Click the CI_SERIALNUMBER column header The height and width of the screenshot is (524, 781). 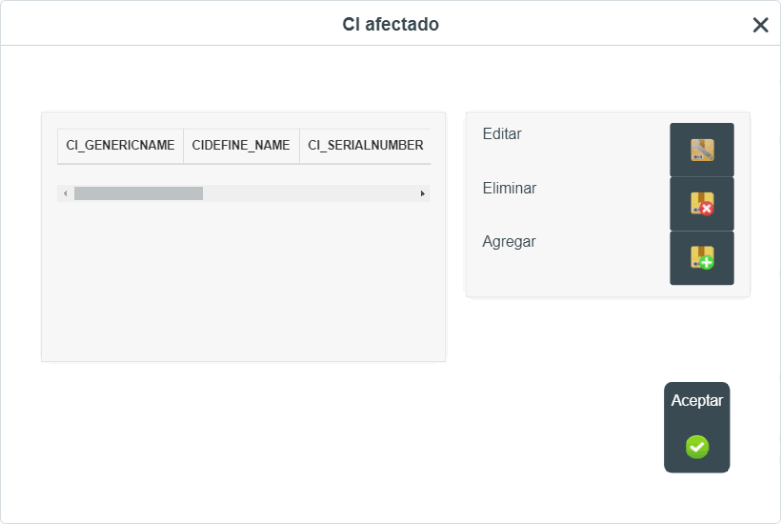point(365,145)
